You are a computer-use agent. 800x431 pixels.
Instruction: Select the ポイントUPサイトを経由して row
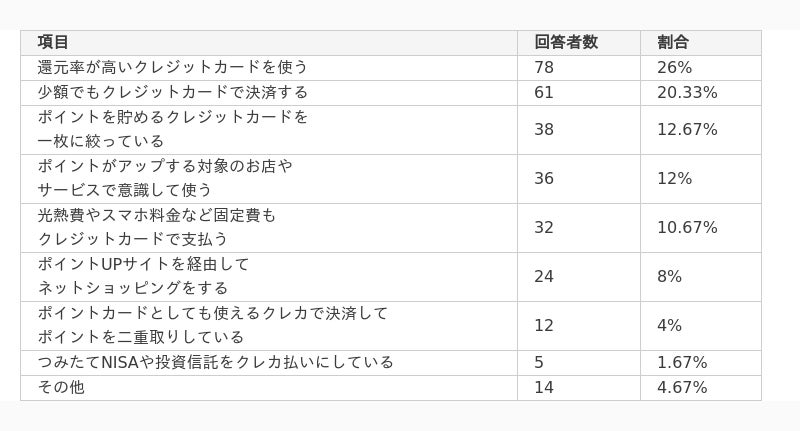[x=391, y=277]
